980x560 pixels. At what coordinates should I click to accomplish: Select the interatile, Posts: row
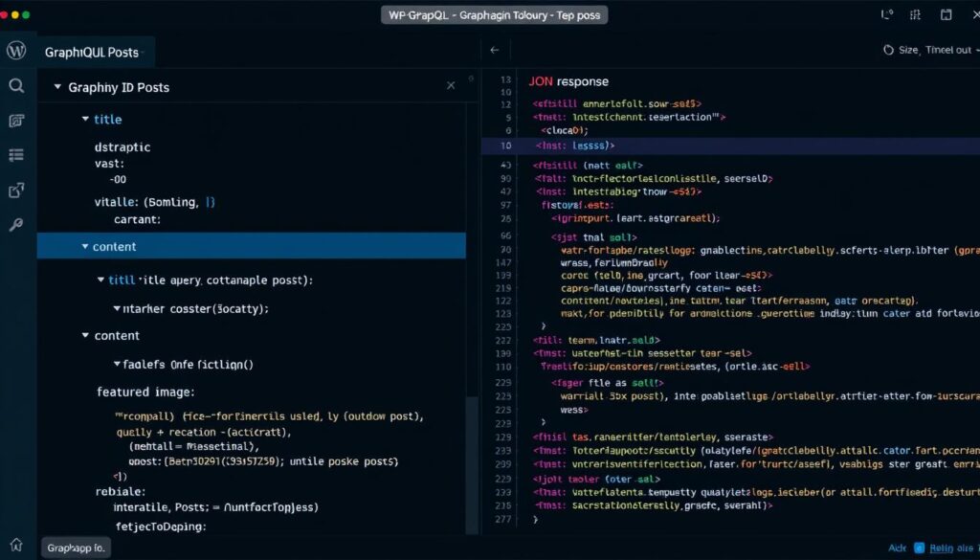[215, 507]
